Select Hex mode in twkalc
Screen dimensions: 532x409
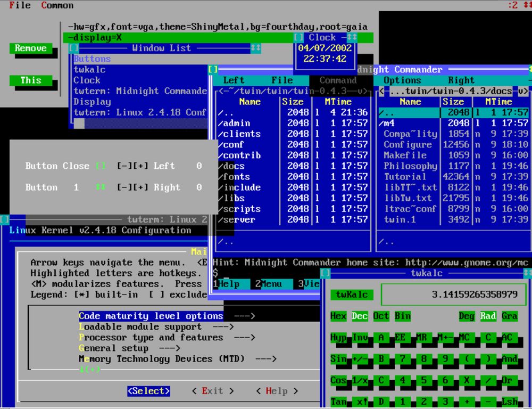(338, 316)
